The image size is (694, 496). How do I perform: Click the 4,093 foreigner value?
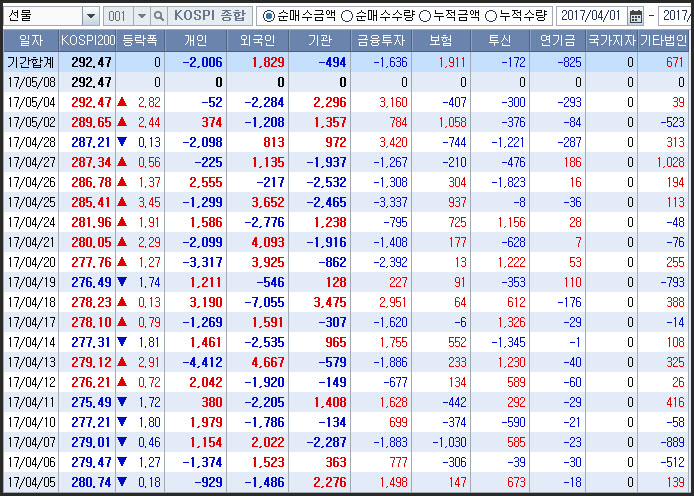(x=268, y=242)
